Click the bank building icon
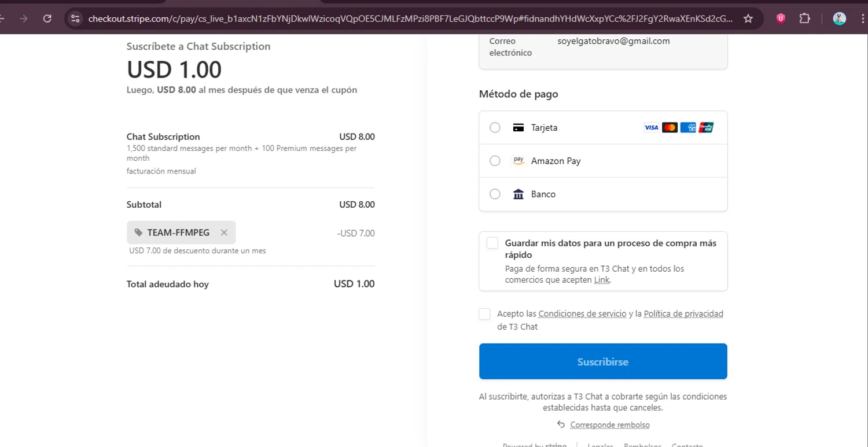The width and height of the screenshot is (868, 447). 518,194
